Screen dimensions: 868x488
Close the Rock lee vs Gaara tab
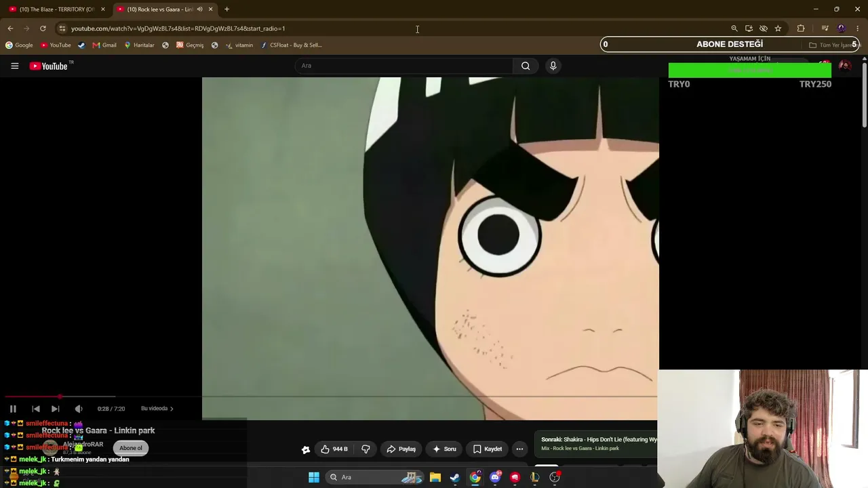click(210, 9)
